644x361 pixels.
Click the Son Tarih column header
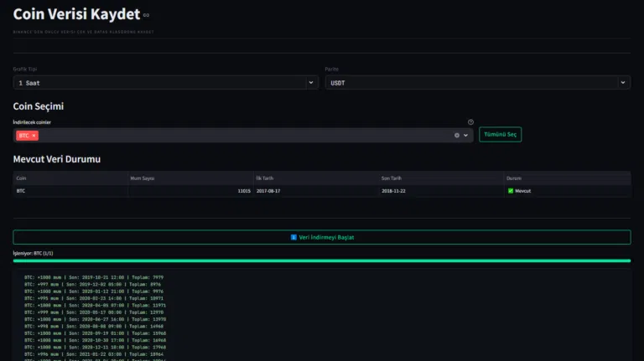tap(441, 178)
